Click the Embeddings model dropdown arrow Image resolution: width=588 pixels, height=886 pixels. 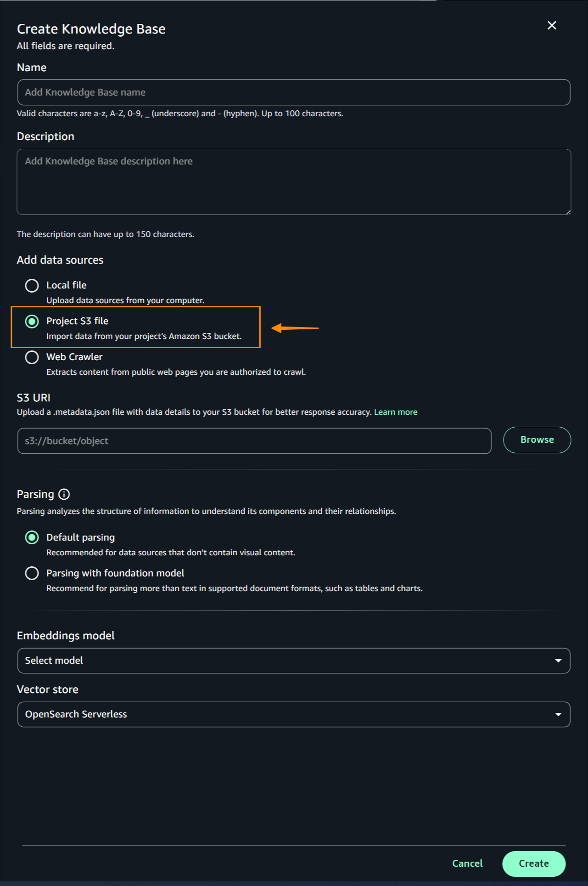click(x=558, y=660)
